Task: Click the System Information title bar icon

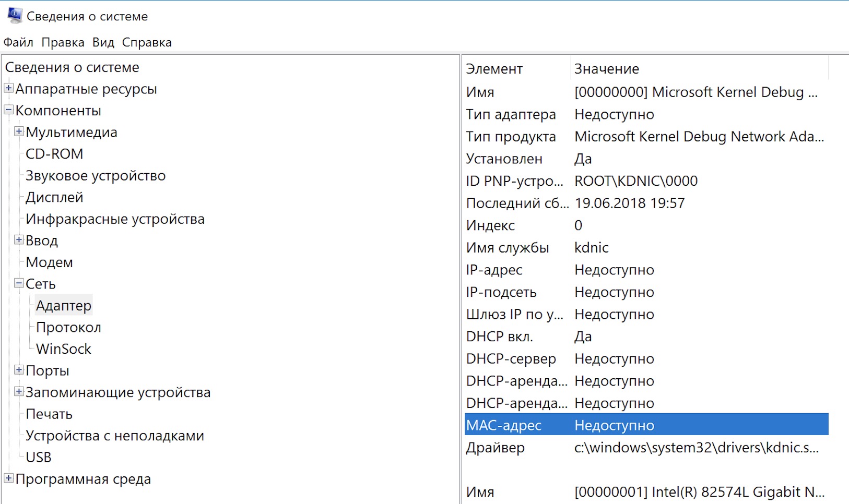Action: pos(14,16)
